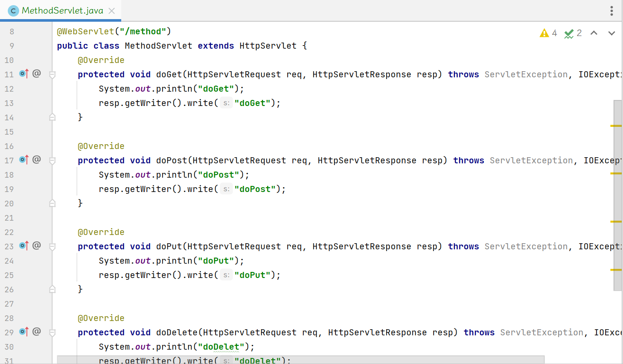Click the "doPost" string in println line 18
This screenshot has height=364, width=623.
(219, 175)
